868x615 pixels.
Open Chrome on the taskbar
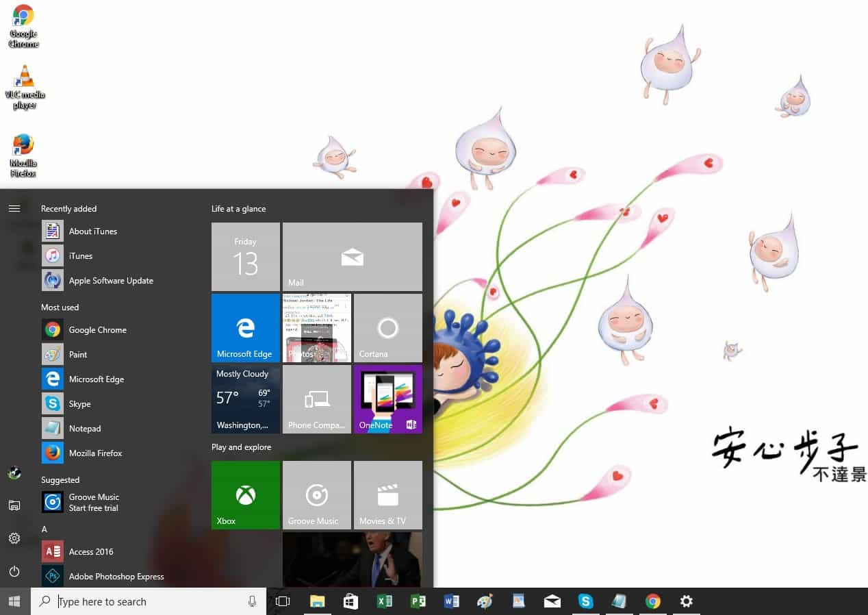pyautogui.click(x=652, y=601)
